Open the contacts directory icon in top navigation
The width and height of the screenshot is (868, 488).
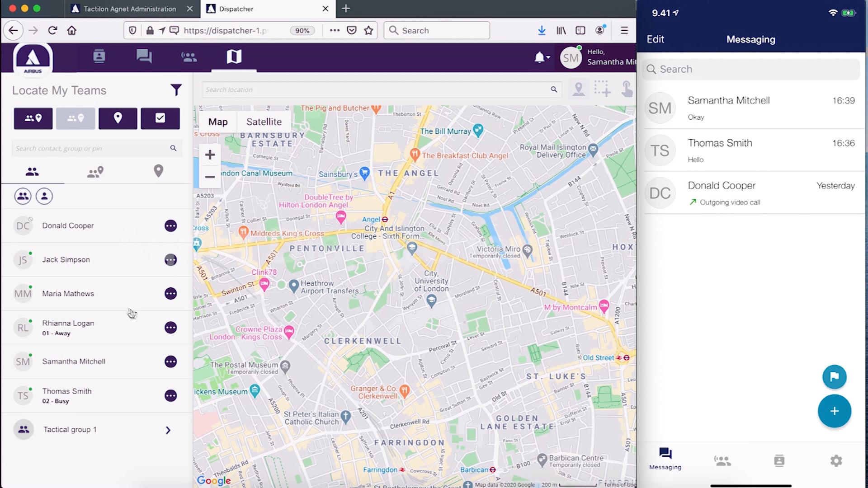click(99, 56)
